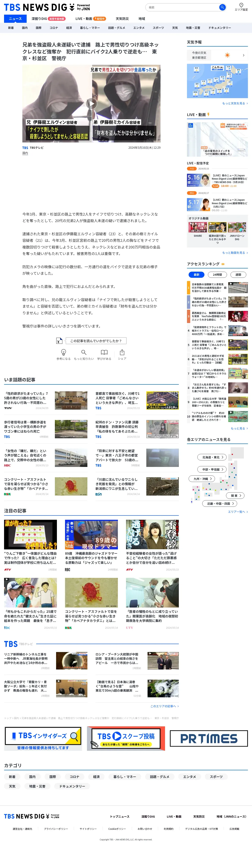Play the article video
Image resolution: width=252 pixels, height=868 pixels.
point(91,103)
